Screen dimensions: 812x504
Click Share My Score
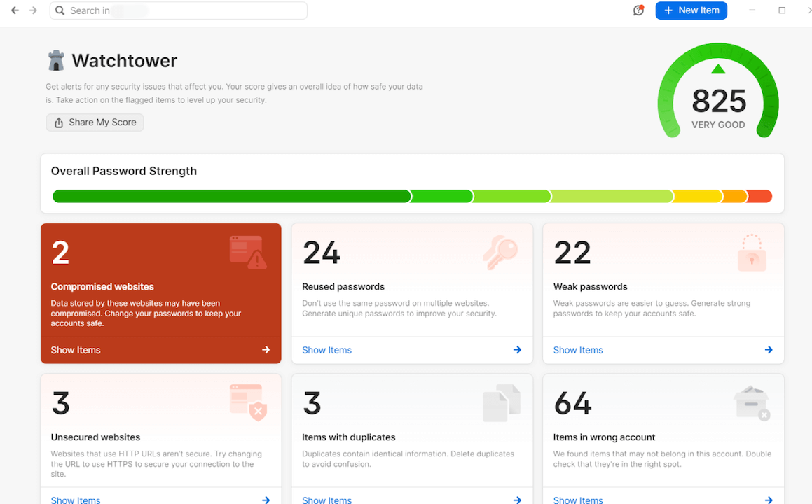95,122
